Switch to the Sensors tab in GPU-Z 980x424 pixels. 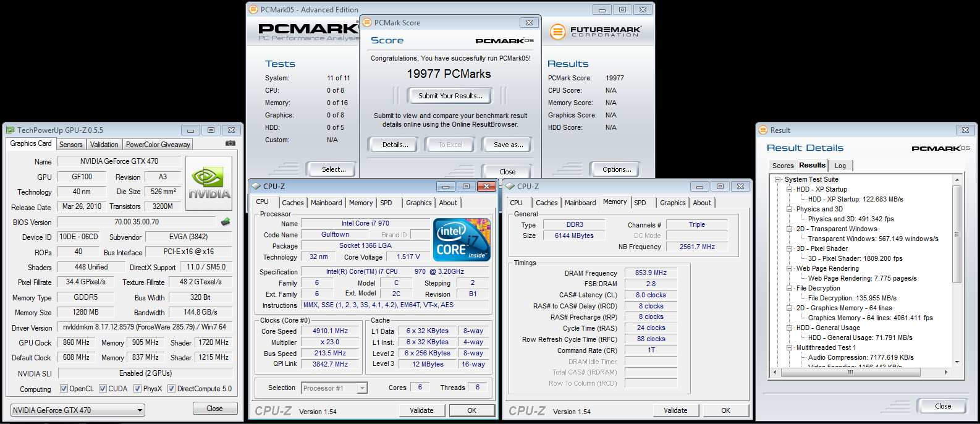tap(71, 145)
